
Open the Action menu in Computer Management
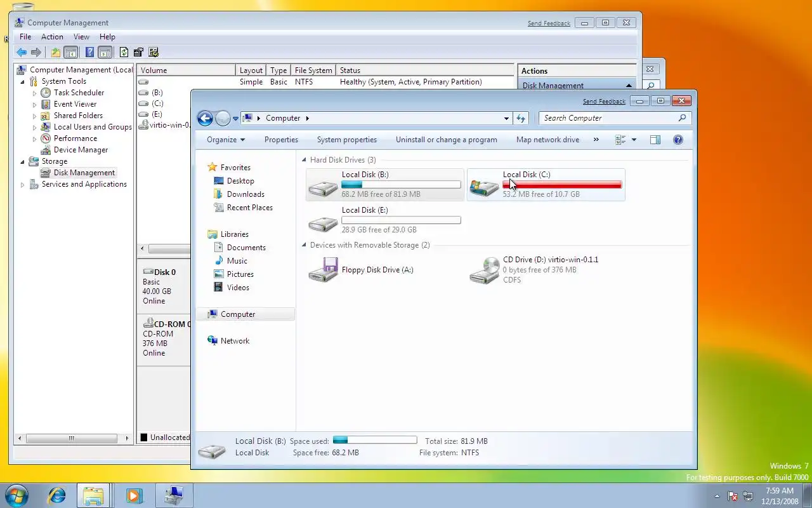coord(52,37)
